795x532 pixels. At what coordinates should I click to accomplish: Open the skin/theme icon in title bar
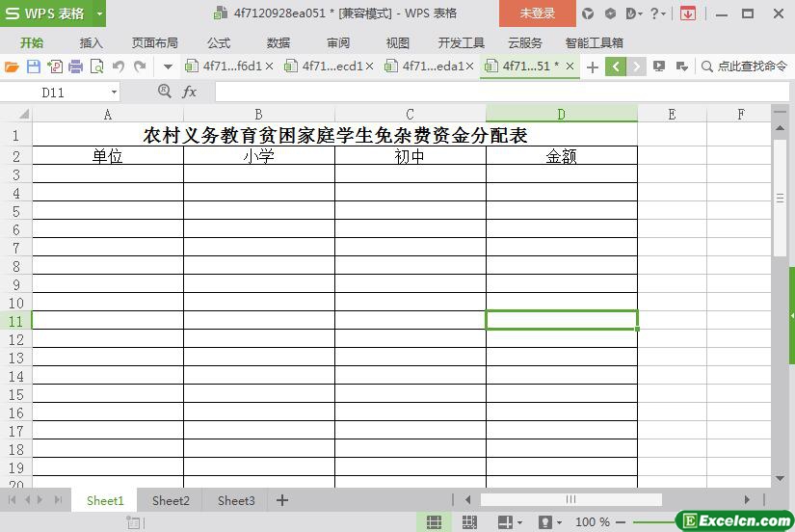coord(588,13)
